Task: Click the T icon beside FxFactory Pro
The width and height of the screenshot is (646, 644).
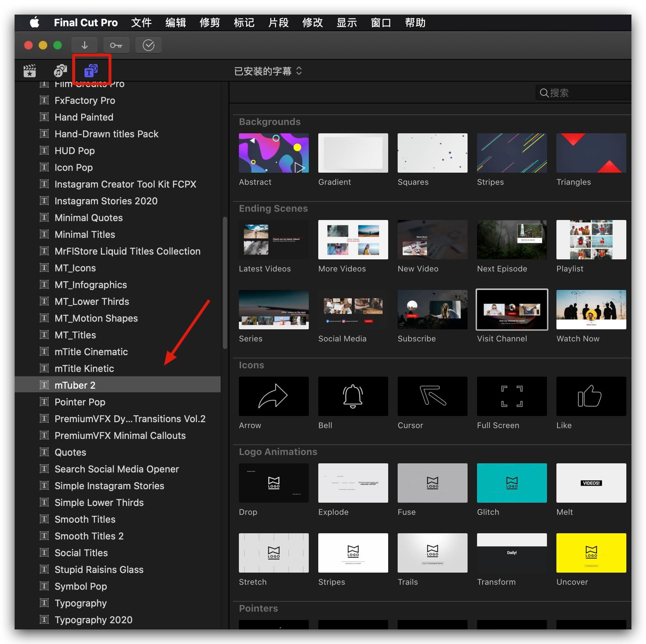Action: coord(44,100)
